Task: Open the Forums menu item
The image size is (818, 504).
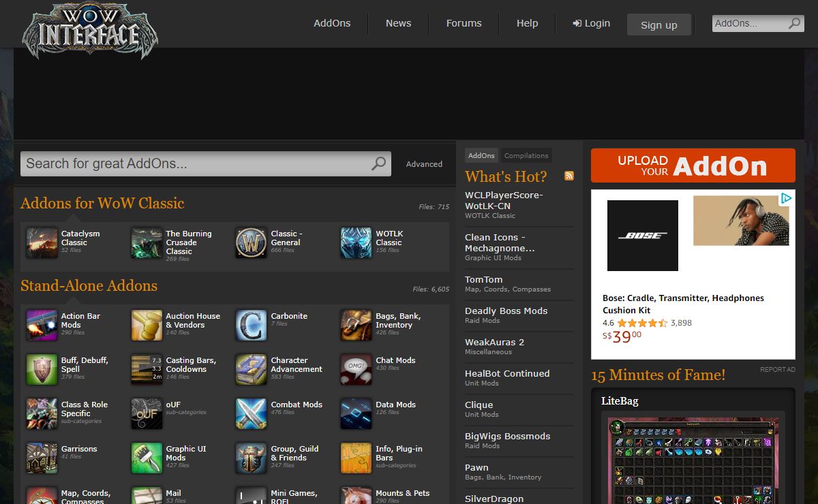Action: (x=464, y=23)
